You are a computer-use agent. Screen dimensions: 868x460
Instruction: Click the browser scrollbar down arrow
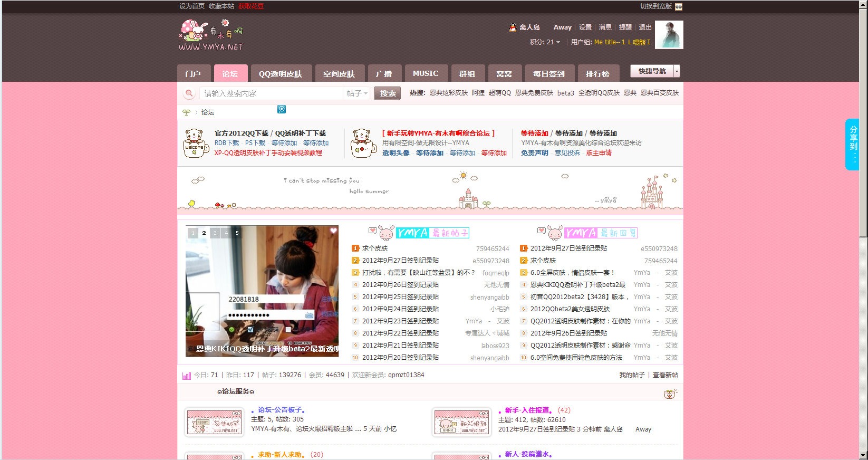pos(863,455)
